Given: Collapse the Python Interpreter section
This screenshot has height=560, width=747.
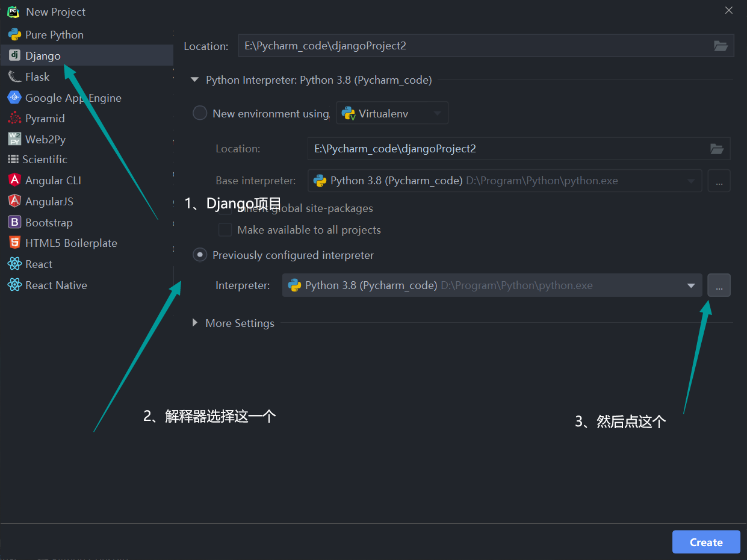Looking at the screenshot, I should (194, 80).
